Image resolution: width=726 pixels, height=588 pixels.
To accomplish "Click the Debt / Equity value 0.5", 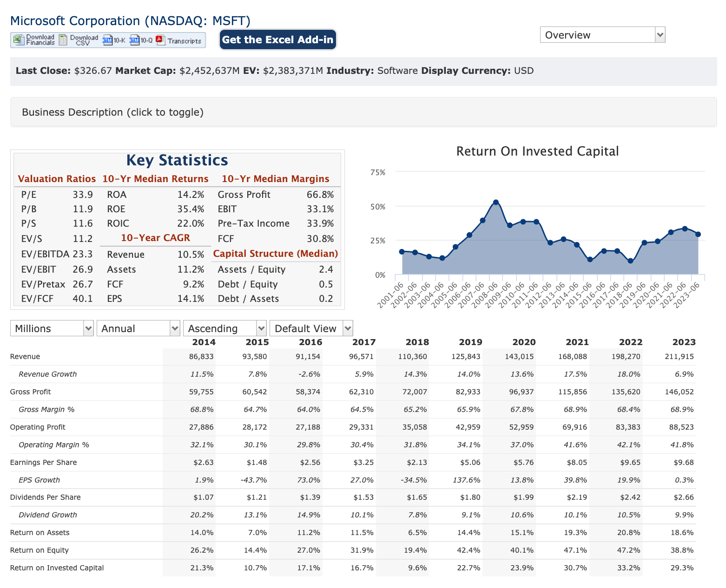I will pos(326,284).
